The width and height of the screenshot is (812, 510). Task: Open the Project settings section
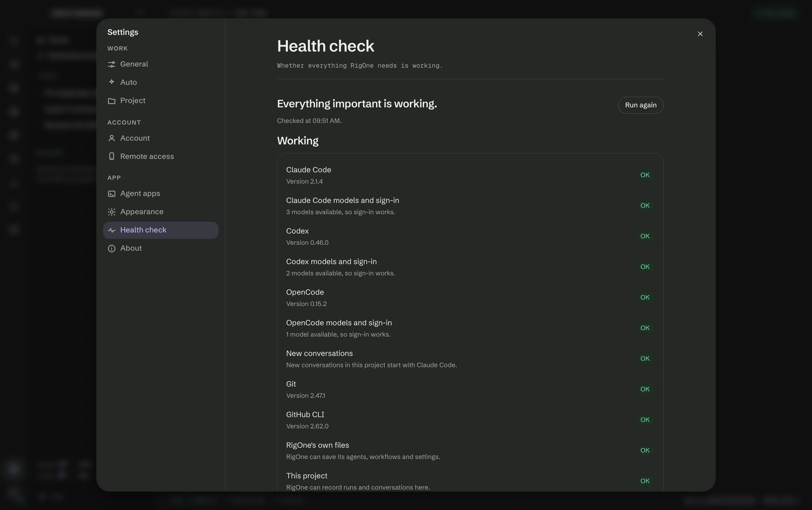(161, 100)
